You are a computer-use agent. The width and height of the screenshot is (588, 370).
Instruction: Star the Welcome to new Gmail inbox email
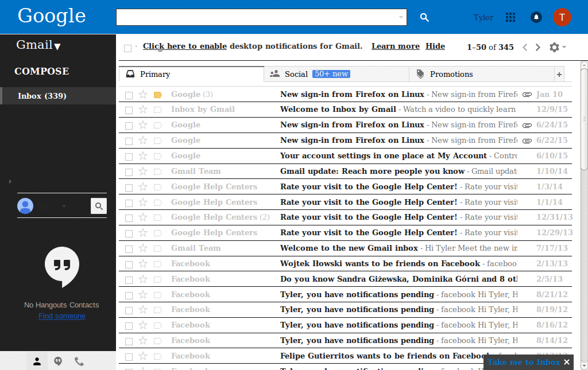click(143, 248)
